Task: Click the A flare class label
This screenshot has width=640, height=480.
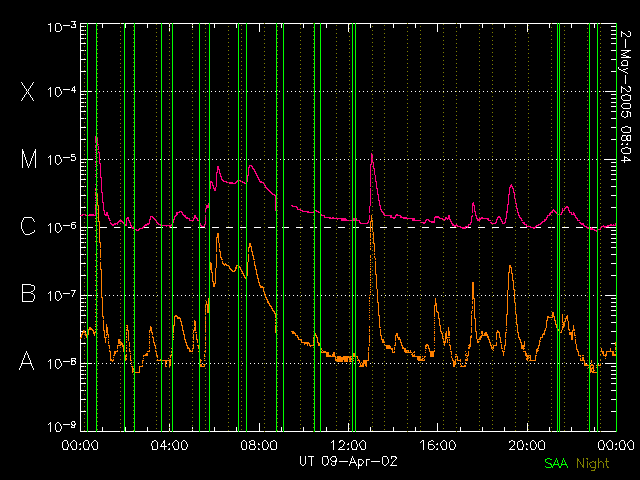Action: (27, 360)
